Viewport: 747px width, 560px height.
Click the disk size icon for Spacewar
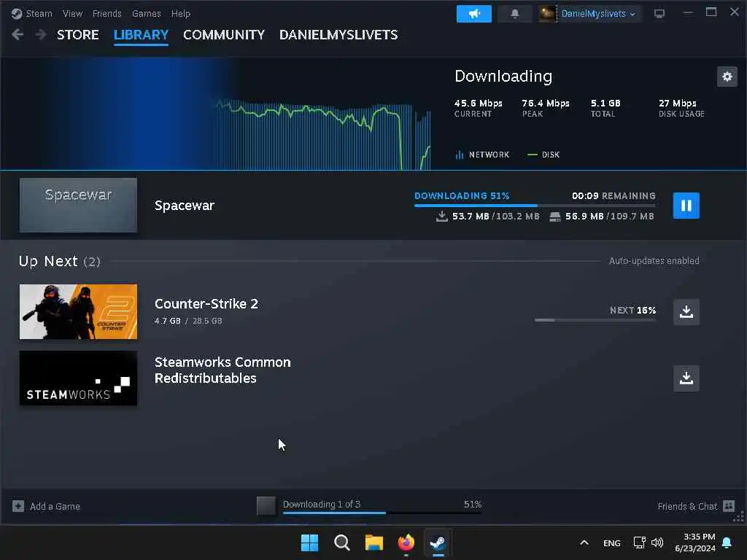pyautogui.click(x=554, y=217)
